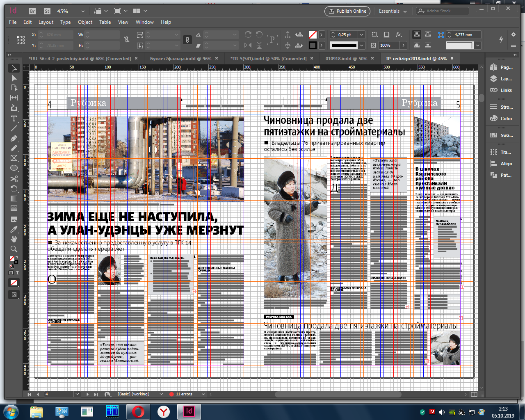Open the stroke type dropdown
The width and height of the screenshot is (525, 420).
[361, 45]
